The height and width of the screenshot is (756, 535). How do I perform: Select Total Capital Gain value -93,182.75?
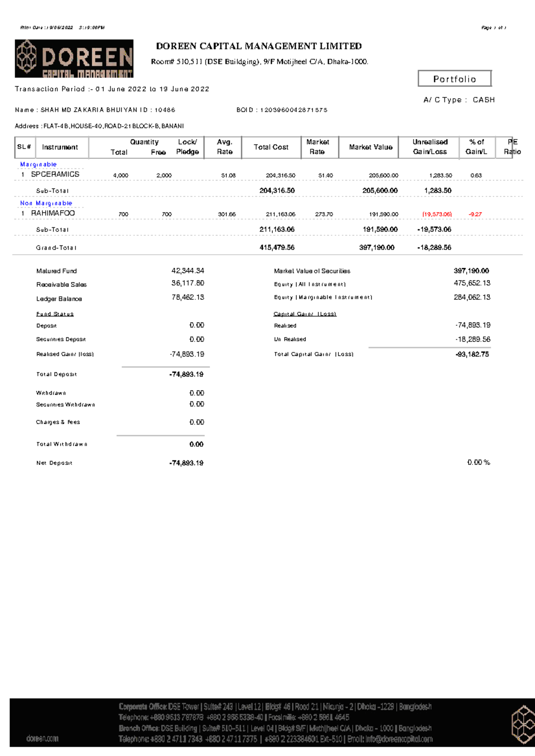[x=472, y=354]
